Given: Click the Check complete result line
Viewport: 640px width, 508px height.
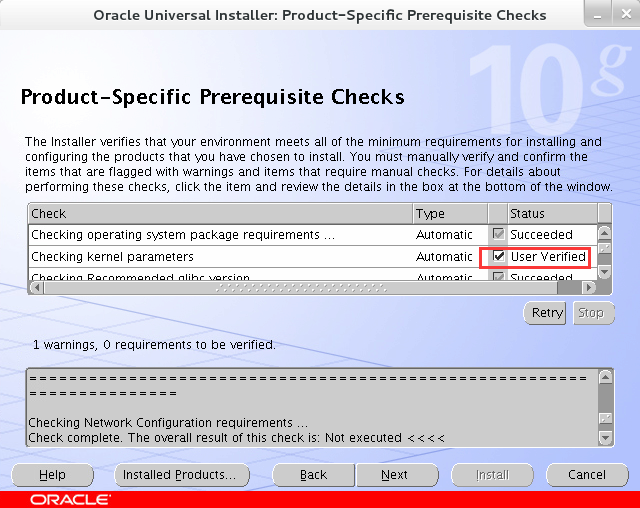Looking at the screenshot, I should (x=236, y=438).
